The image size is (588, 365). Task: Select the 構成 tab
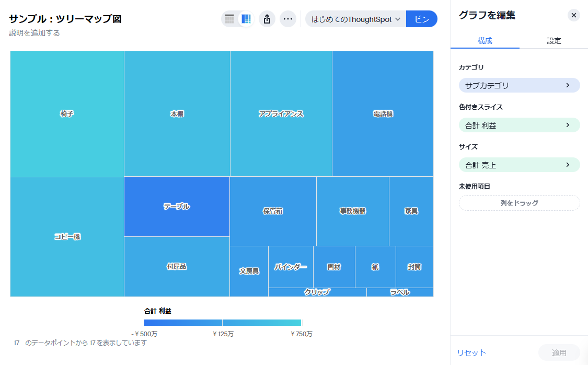pyautogui.click(x=485, y=41)
